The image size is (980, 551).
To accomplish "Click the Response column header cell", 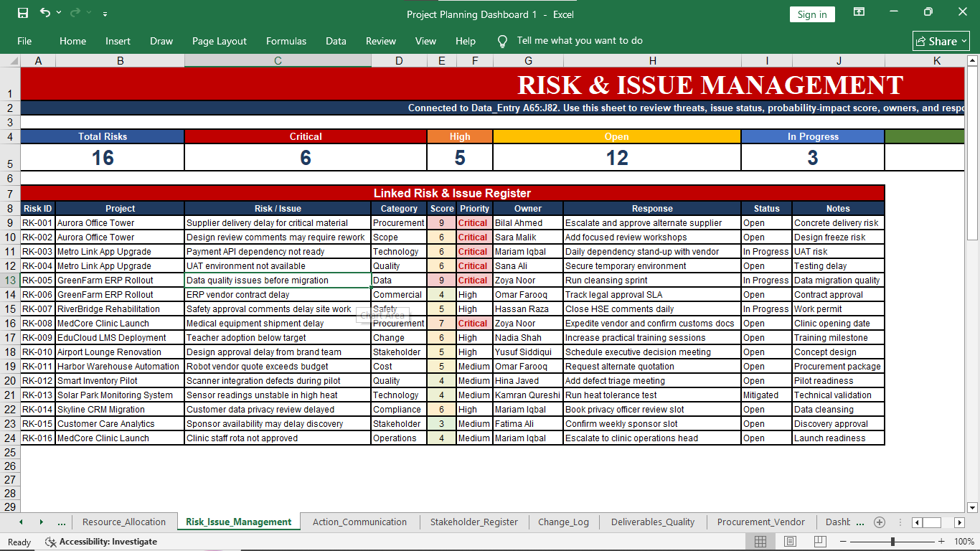I will click(652, 208).
